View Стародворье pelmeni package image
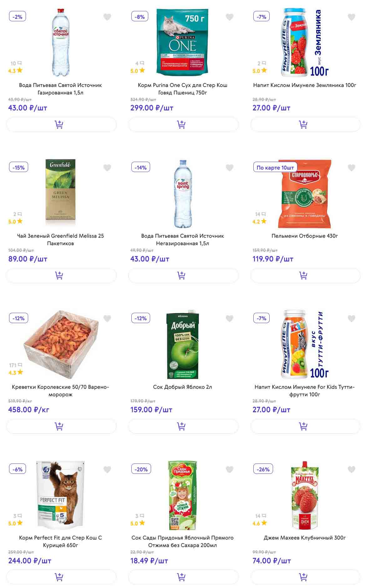 (x=304, y=194)
